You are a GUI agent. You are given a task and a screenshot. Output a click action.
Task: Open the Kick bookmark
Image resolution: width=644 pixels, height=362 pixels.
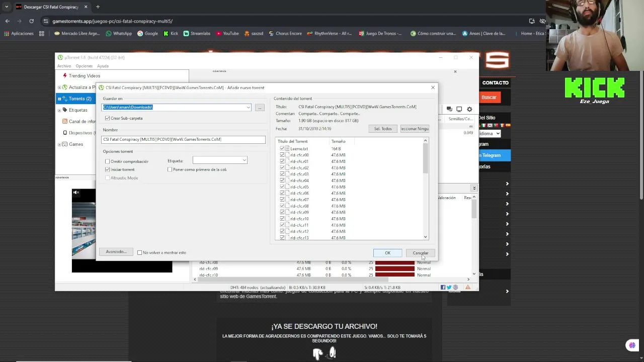point(171,34)
